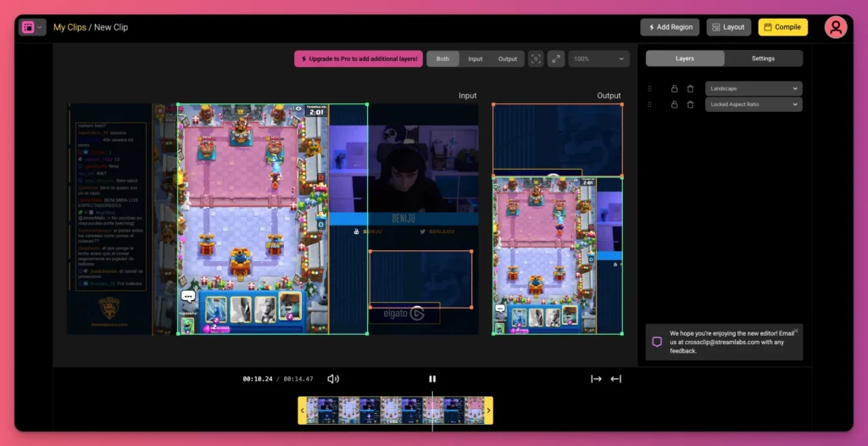
Task: Click the New Clip breadcrumb title
Action: click(111, 27)
